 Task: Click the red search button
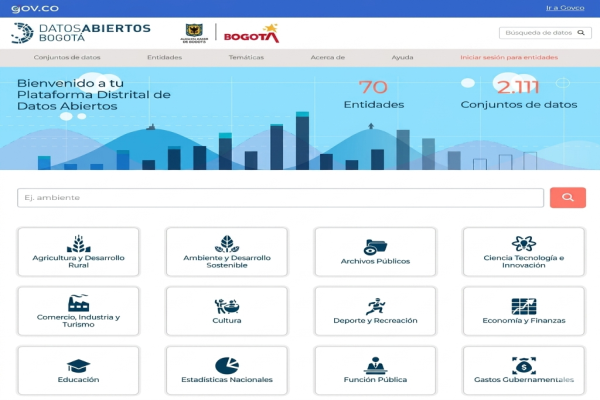click(568, 198)
